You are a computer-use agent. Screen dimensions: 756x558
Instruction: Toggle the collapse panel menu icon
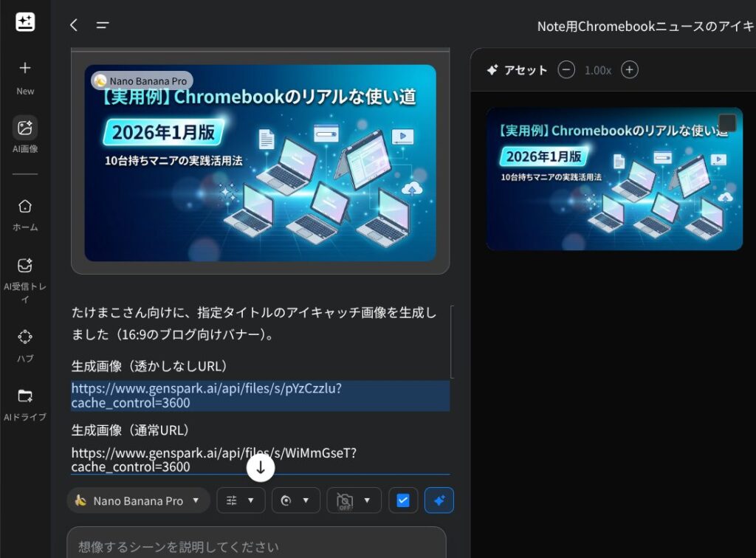[x=103, y=25]
